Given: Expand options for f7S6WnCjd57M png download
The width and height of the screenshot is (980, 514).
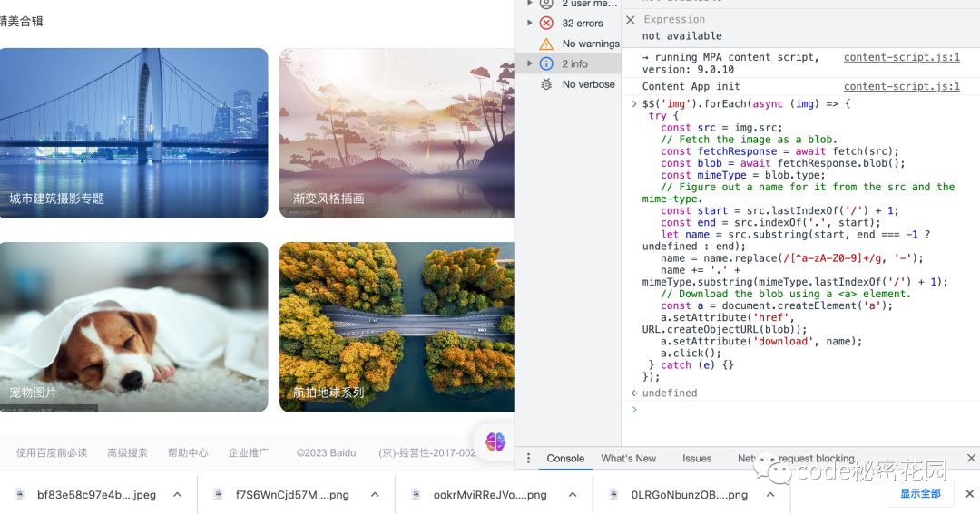Looking at the screenshot, I should (x=375, y=495).
